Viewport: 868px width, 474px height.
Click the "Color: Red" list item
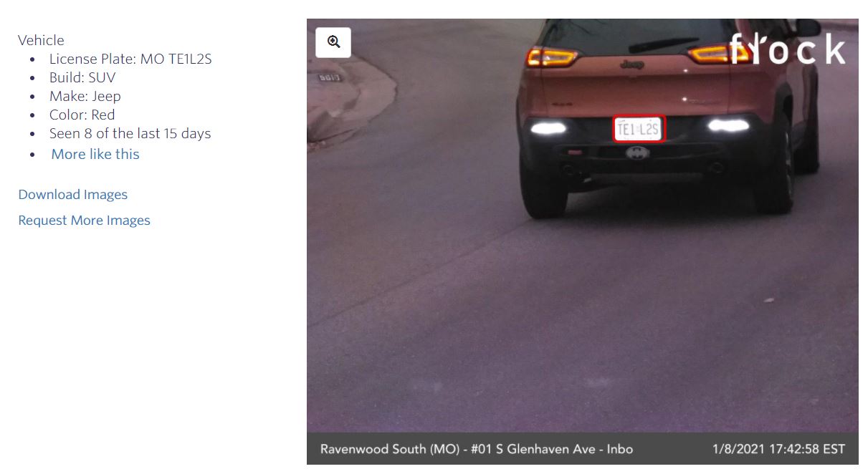[x=82, y=115]
